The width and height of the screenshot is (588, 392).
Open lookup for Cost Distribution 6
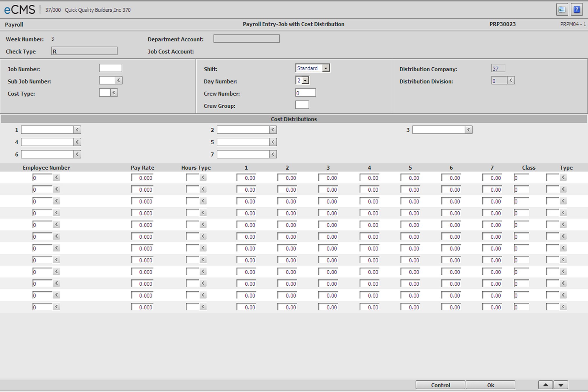[x=77, y=154]
